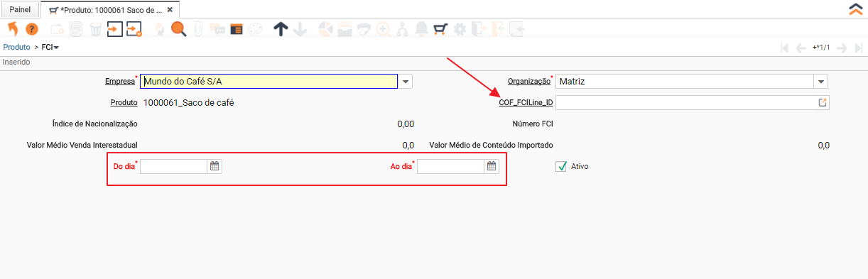The width and height of the screenshot is (868, 279).
Task: Click the underlined Produto field label
Action: pyautogui.click(x=124, y=103)
